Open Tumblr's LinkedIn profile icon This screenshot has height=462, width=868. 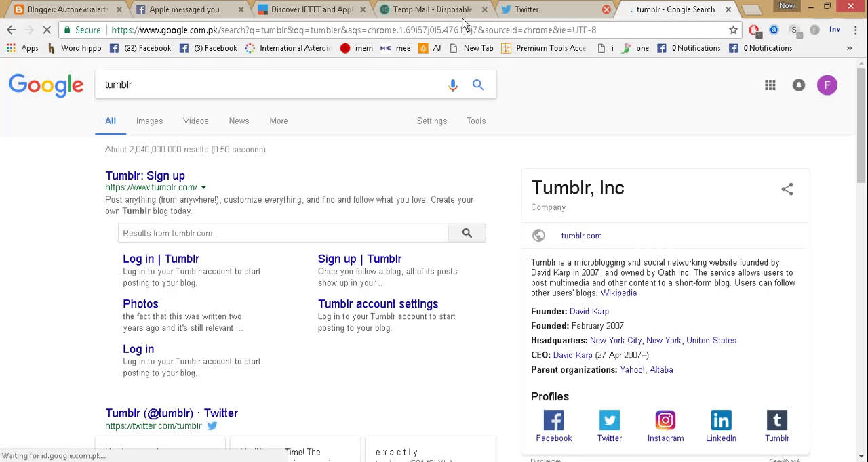pyautogui.click(x=721, y=421)
